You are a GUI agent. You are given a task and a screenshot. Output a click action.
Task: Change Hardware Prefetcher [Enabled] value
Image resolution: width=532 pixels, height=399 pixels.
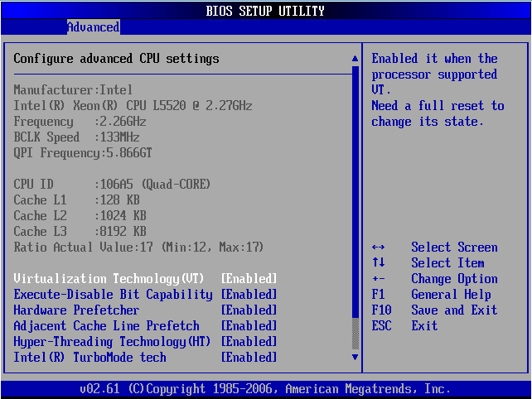click(x=249, y=310)
